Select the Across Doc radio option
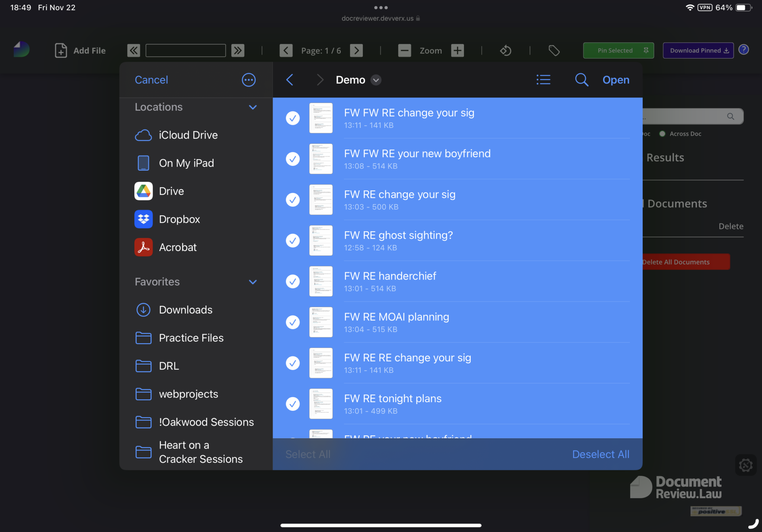The height and width of the screenshot is (532, 762). click(662, 134)
